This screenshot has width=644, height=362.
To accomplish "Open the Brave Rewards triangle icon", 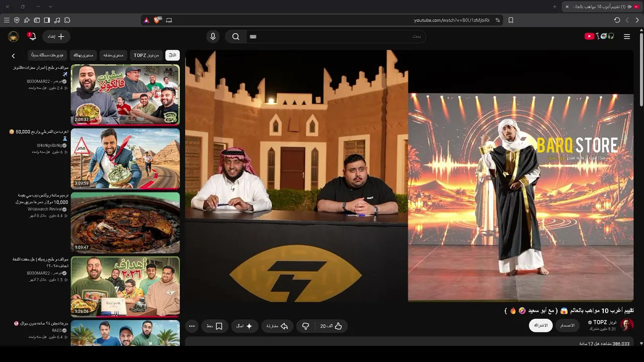I will point(146,20).
